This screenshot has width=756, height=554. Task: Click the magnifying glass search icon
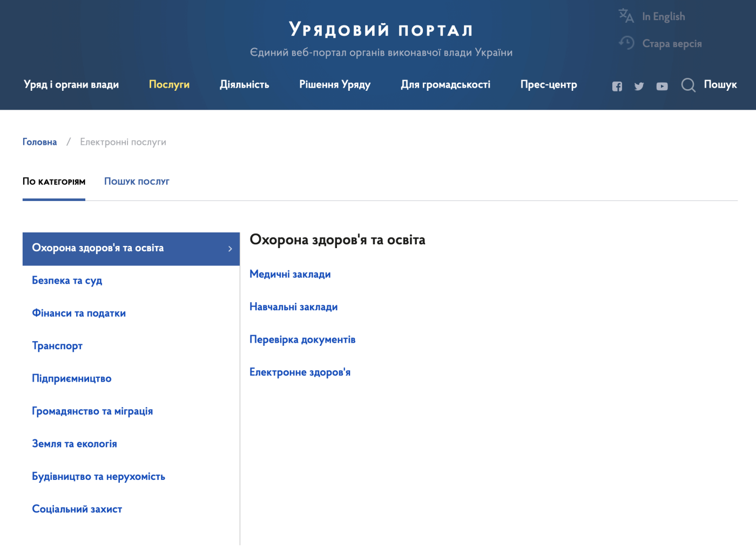coord(688,85)
